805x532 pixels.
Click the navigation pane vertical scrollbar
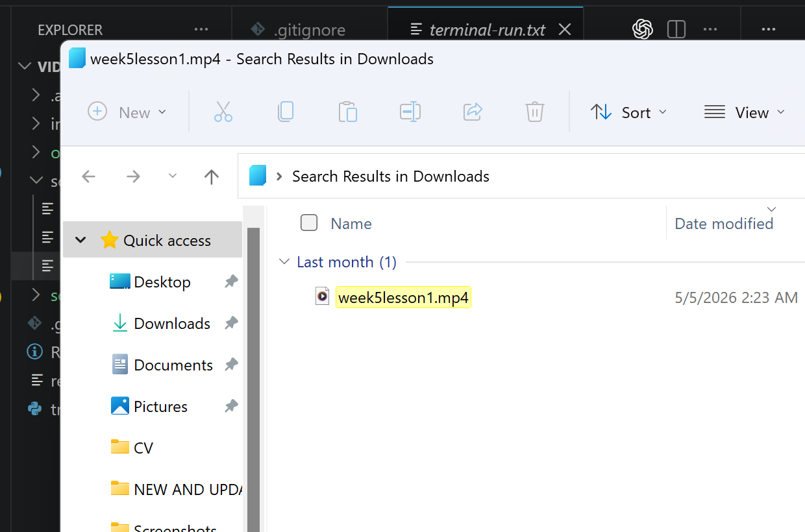click(x=253, y=380)
